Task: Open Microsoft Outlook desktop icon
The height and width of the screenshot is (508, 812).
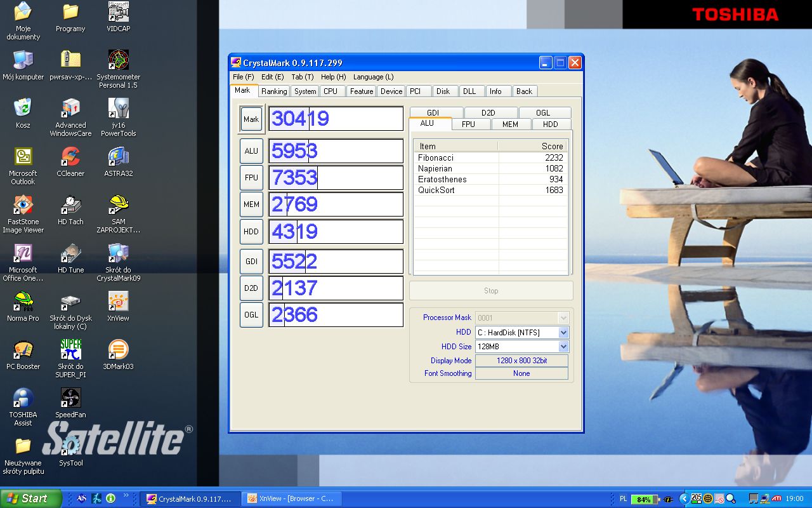Action: point(23,166)
